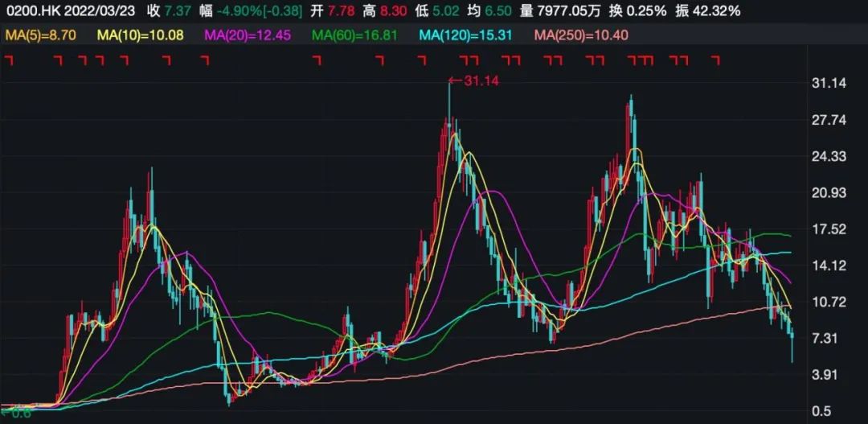Select the MA(10)=10.08 indicator label
Viewport: 868px width, 424px height.
(141, 36)
